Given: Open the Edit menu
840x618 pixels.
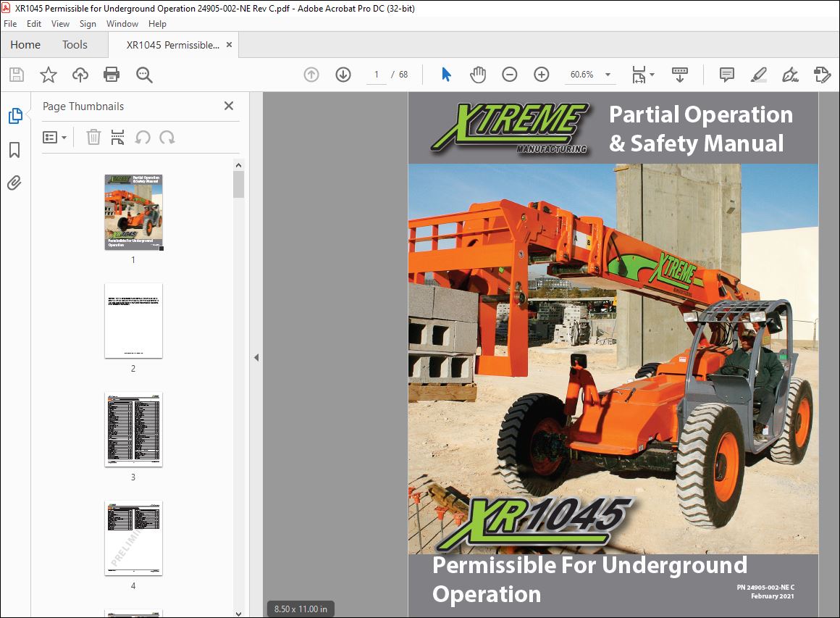Looking at the screenshot, I should pyautogui.click(x=34, y=24).
